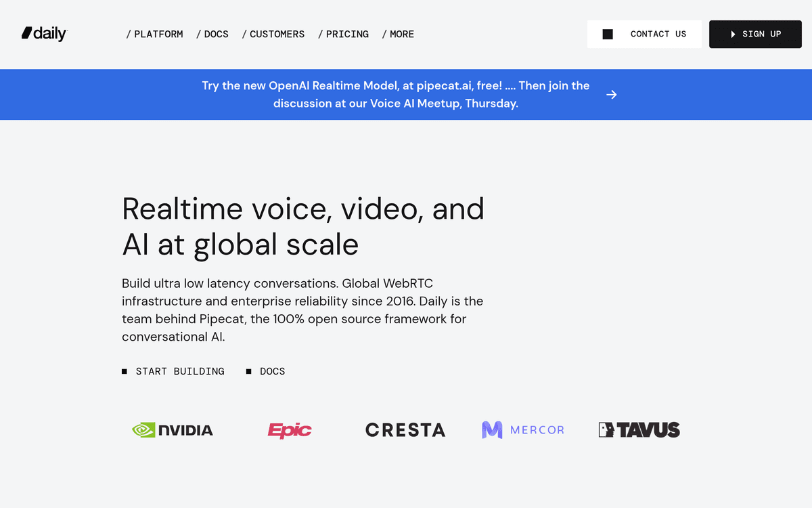Click the Cresta logo
The width and height of the screenshot is (812, 508).
[405, 430]
